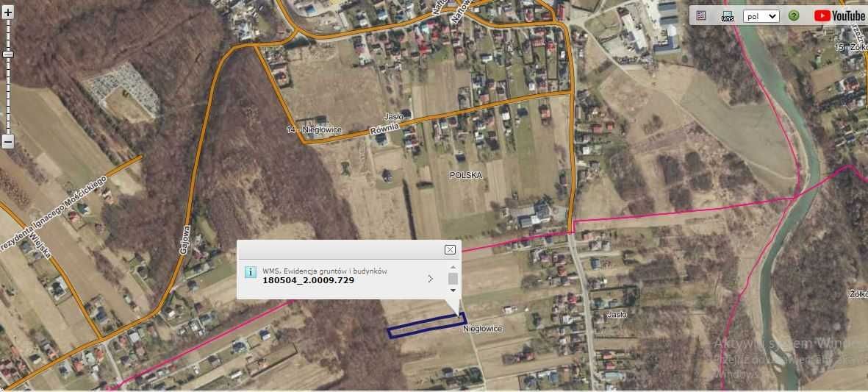Zoom in with the plus button

pos(8,13)
